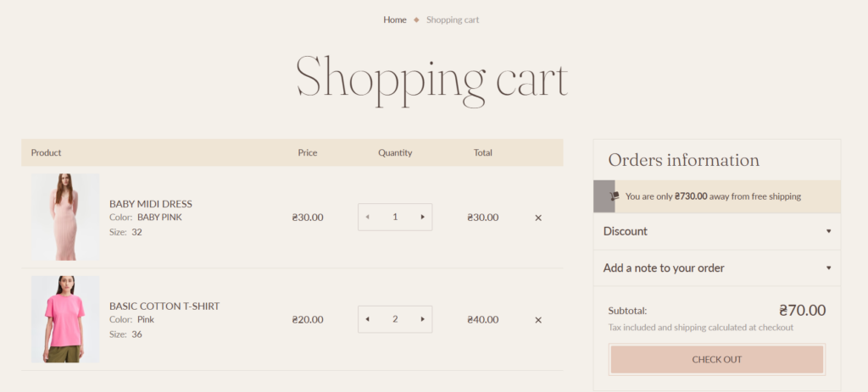Open the BASIC COTTON T-SHIRT product link
Screen dimensions: 868x392
[164, 306]
